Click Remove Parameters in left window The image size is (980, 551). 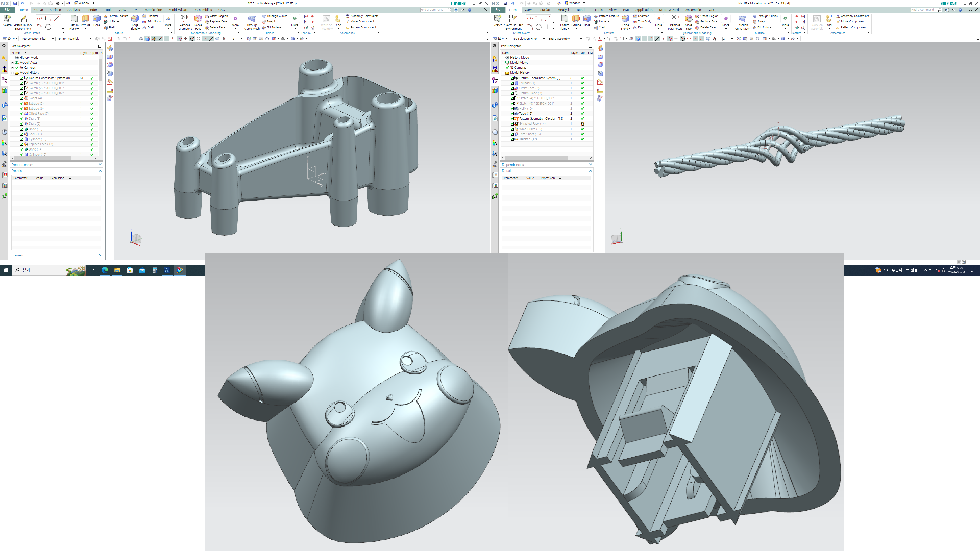[x=184, y=22]
